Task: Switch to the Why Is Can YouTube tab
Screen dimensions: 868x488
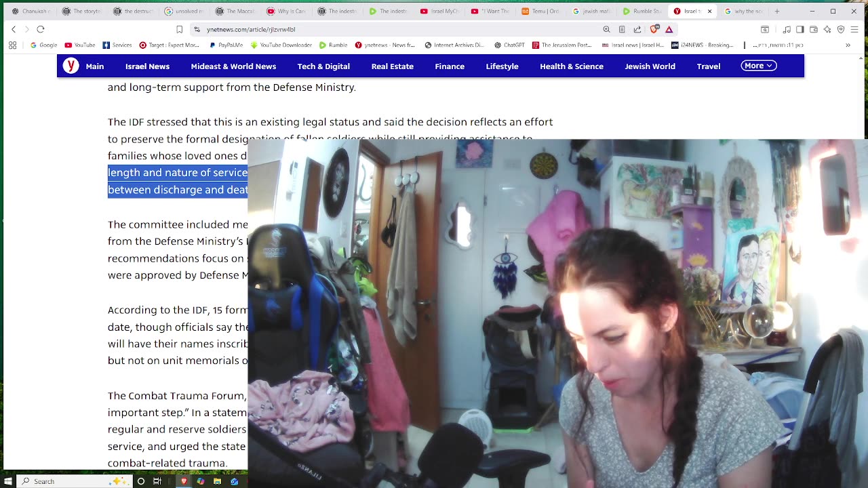Action: point(286,11)
